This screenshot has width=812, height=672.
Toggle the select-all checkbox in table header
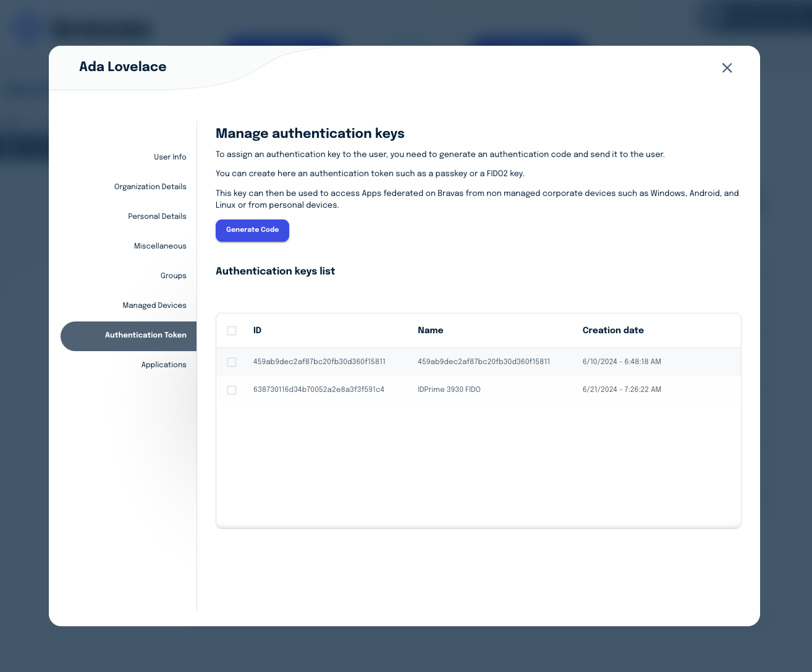(x=232, y=331)
